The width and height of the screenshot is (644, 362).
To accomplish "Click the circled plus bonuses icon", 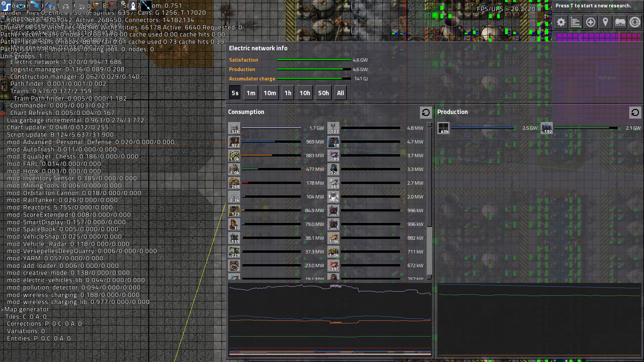I will (x=590, y=22).
